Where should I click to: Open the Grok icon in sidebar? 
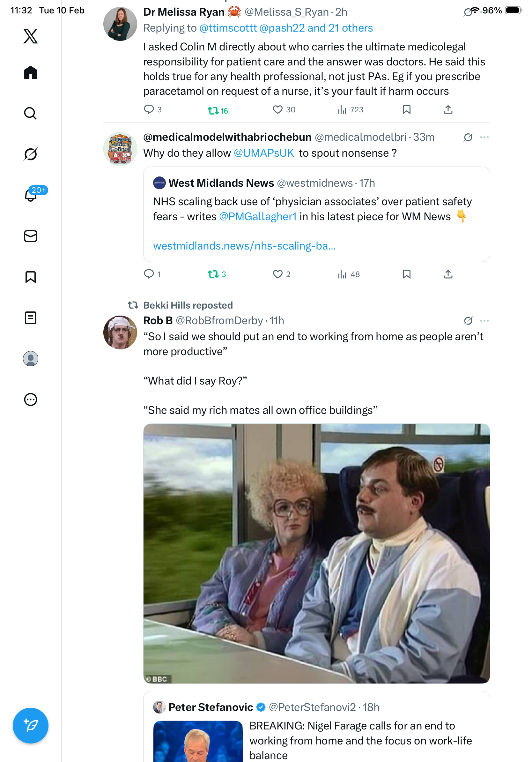(31, 154)
